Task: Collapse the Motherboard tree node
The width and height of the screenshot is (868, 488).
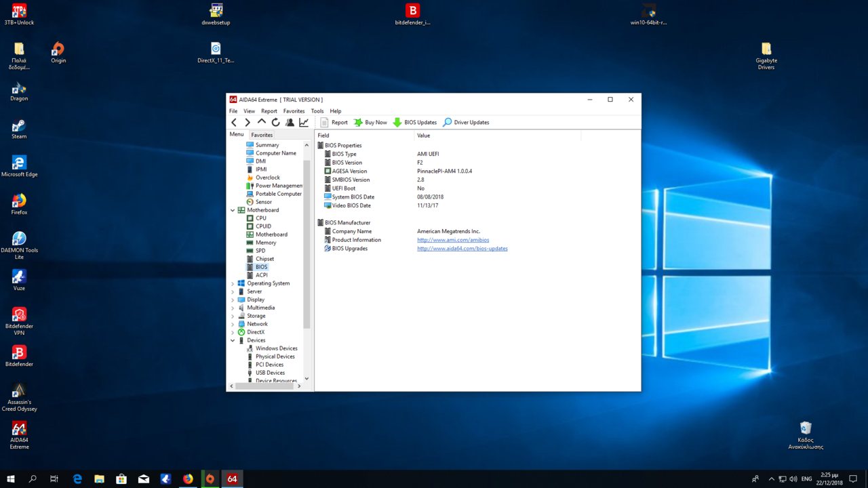Action: 233,210
